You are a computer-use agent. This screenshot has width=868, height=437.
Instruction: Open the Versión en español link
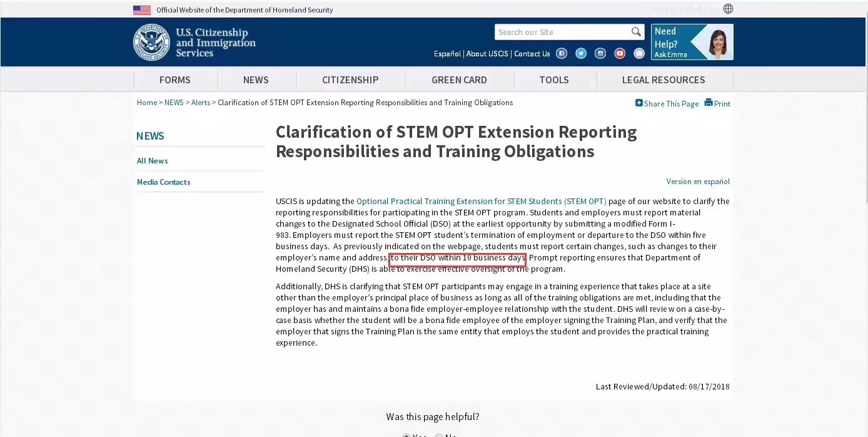(x=698, y=182)
